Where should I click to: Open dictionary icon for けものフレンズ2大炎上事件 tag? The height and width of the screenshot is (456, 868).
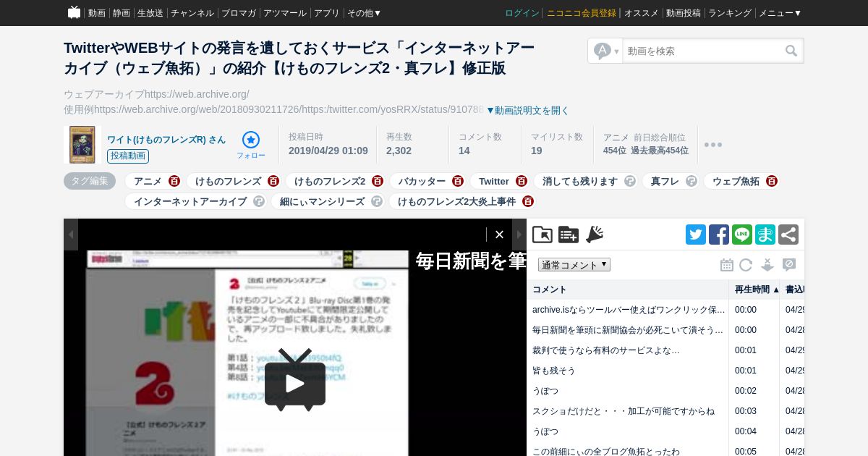[528, 201]
